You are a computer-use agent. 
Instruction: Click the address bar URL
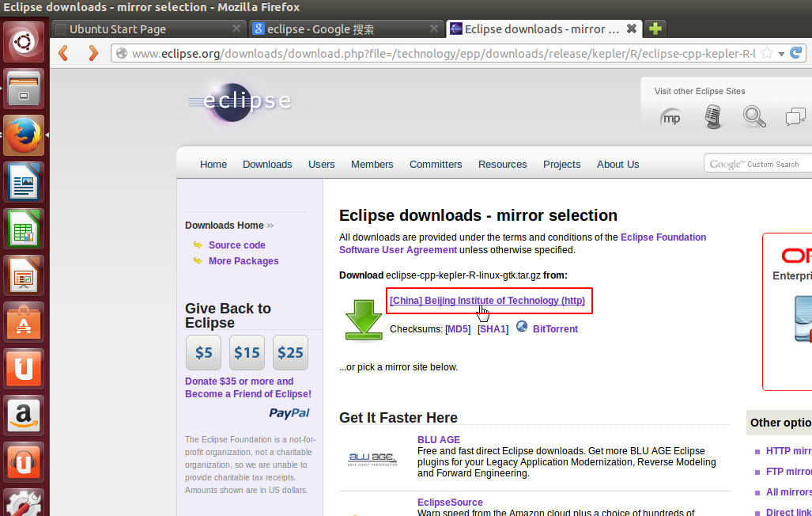click(444, 53)
